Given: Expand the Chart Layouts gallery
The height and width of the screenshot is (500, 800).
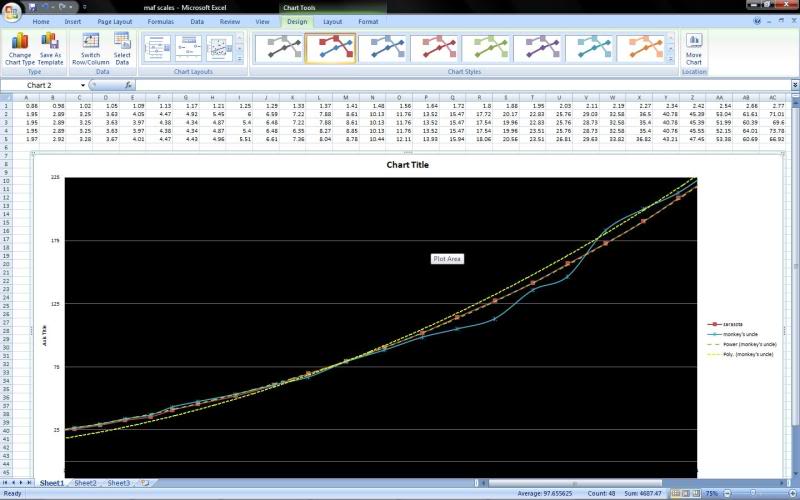Looking at the screenshot, I should coord(240,59).
